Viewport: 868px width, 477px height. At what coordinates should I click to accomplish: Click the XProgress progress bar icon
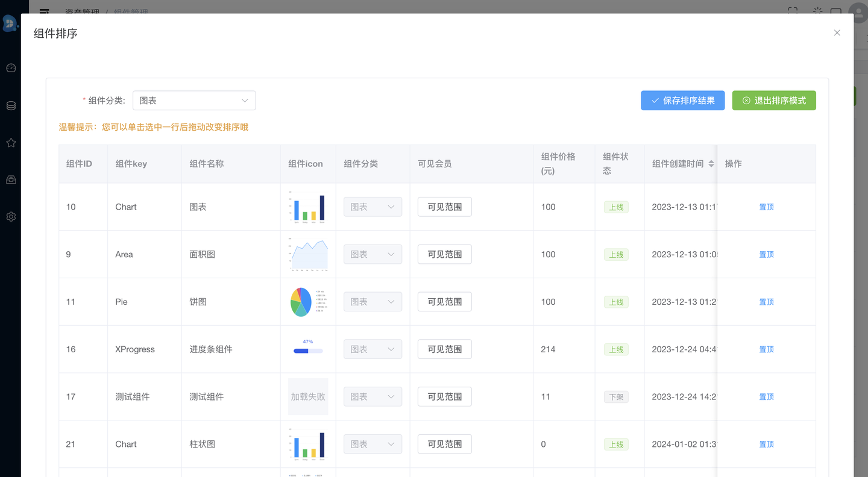[x=307, y=349]
